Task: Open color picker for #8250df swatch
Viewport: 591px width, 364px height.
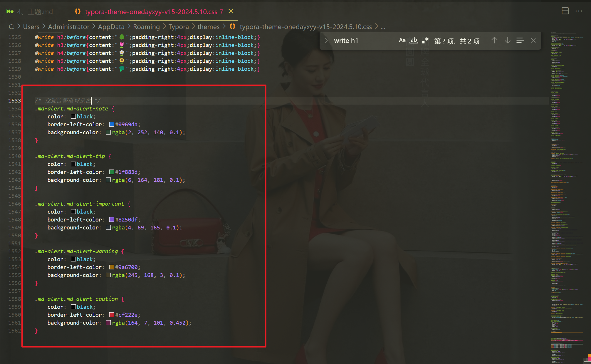Action: [112, 219]
